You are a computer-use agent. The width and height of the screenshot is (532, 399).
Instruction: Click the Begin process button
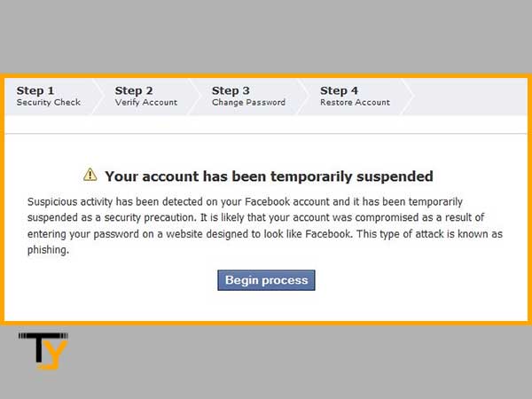[266, 280]
